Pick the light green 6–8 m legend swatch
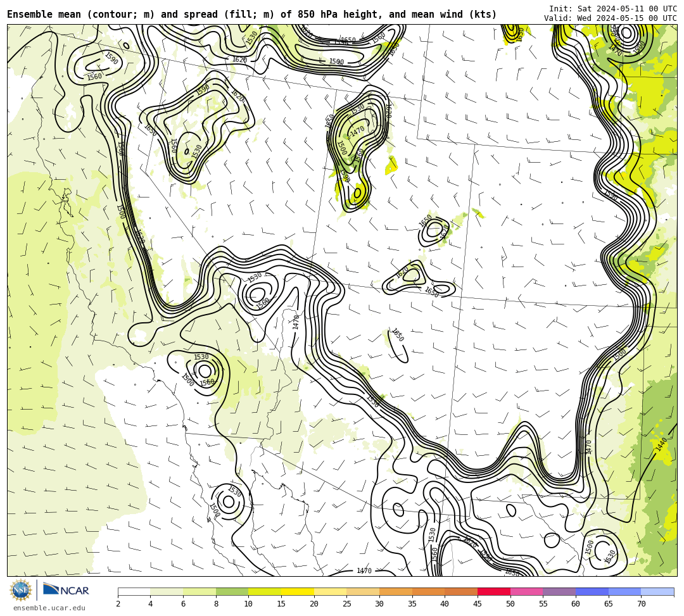 [199, 591]
